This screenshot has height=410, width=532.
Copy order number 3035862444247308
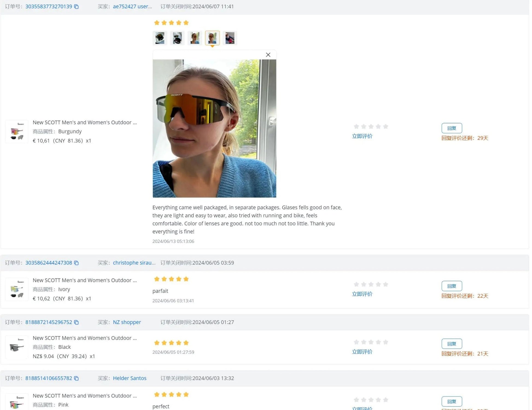coord(77,263)
